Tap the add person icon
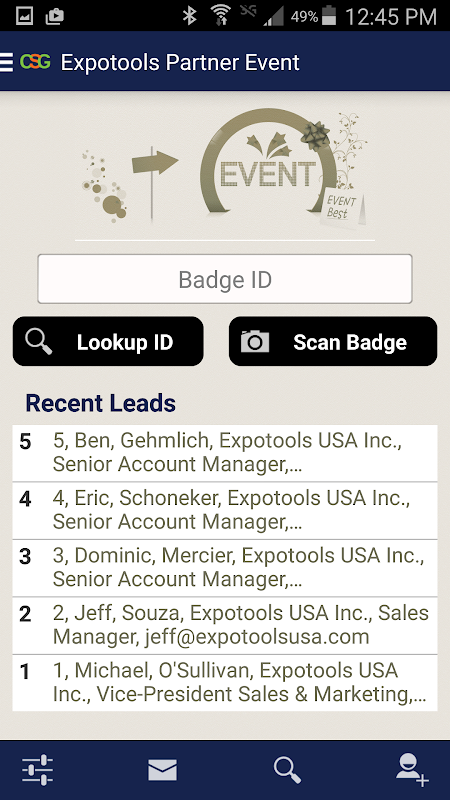The image size is (450, 800). pyautogui.click(x=412, y=770)
